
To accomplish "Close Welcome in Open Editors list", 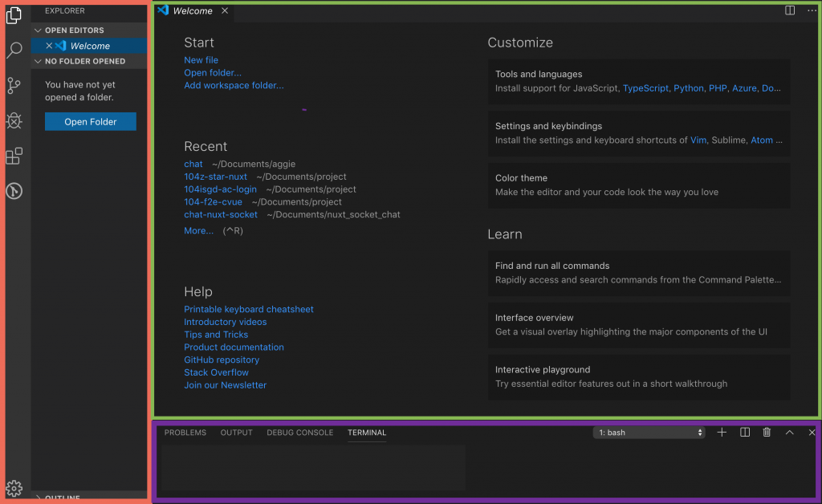I will point(49,46).
